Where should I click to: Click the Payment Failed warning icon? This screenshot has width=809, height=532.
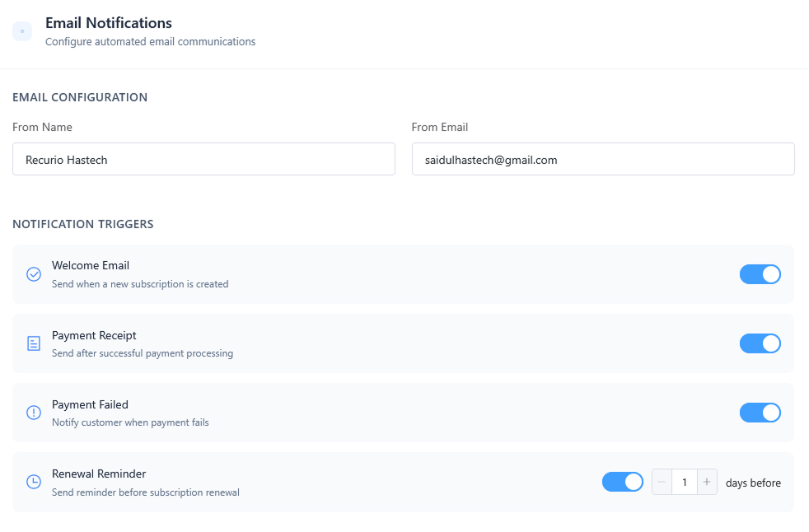[34, 412]
